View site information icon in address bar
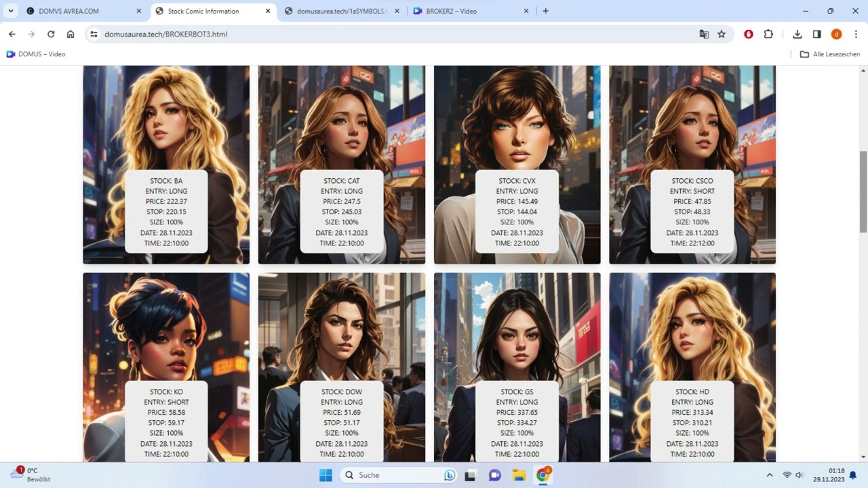Viewport: 868px width, 488px height. coord(94,34)
